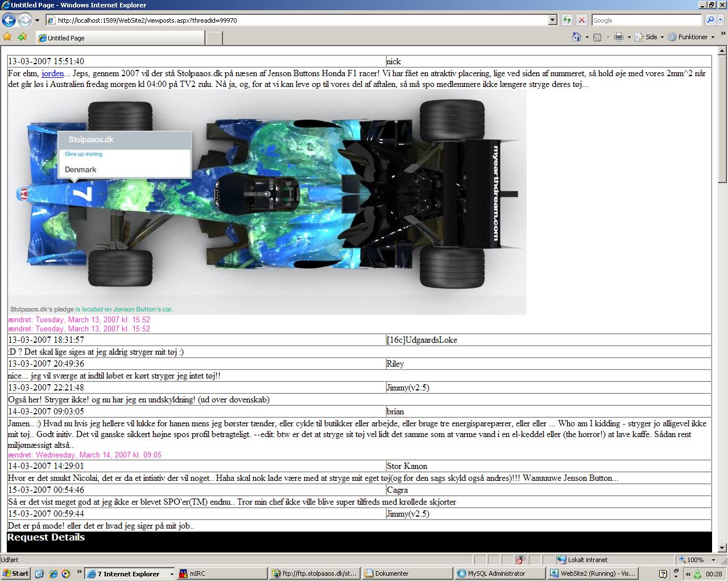Expand hidden system tray icons
The height and width of the screenshot is (582, 728).
pyautogui.click(x=688, y=574)
